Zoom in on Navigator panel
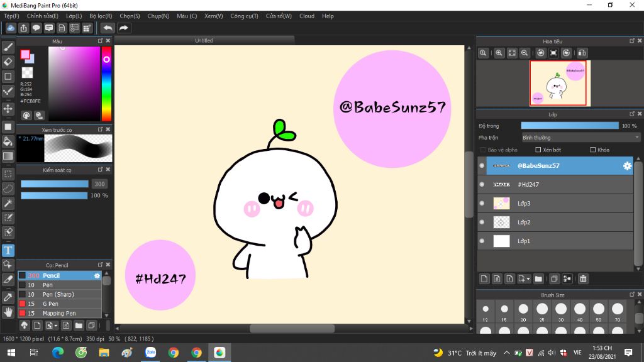 [499, 53]
